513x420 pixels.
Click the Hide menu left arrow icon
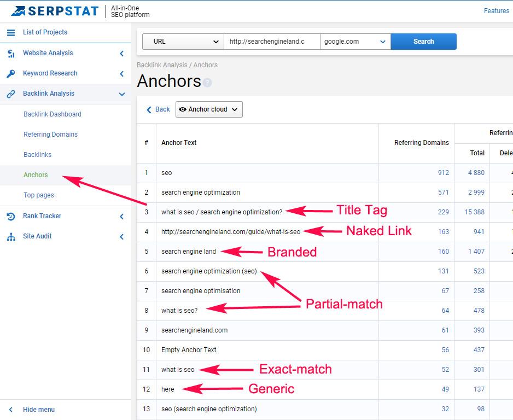(11, 410)
